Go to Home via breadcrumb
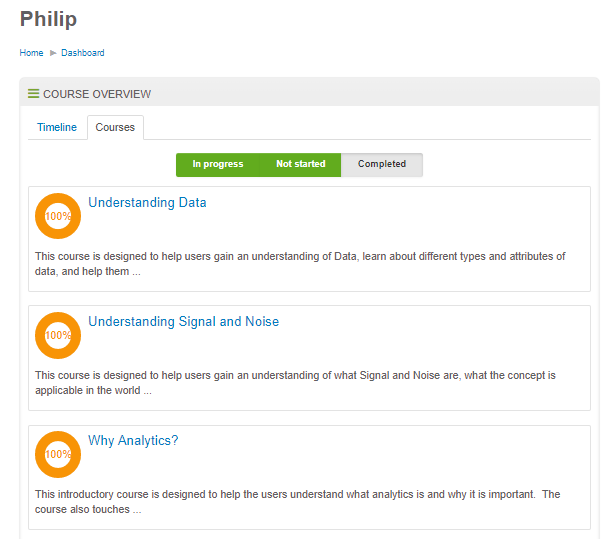611x539 pixels. click(x=31, y=53)
